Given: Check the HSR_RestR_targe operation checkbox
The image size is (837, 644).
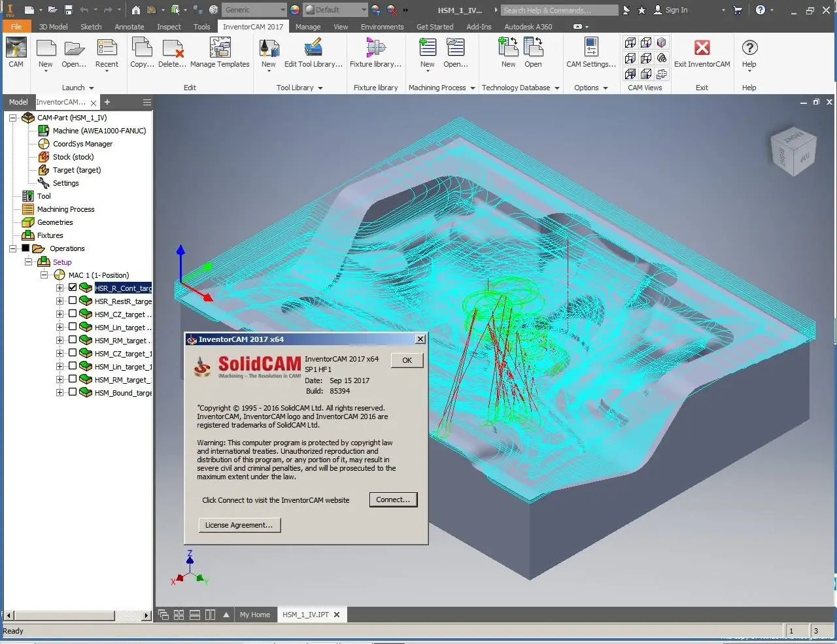Looking at the screenshot, I should [73, 301].
